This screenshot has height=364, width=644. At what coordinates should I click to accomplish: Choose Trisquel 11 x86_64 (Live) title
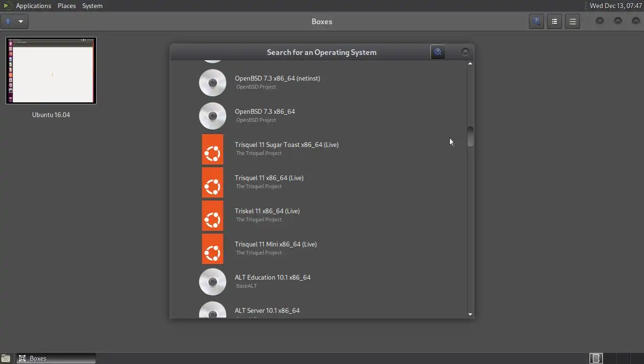coord(269,178)
